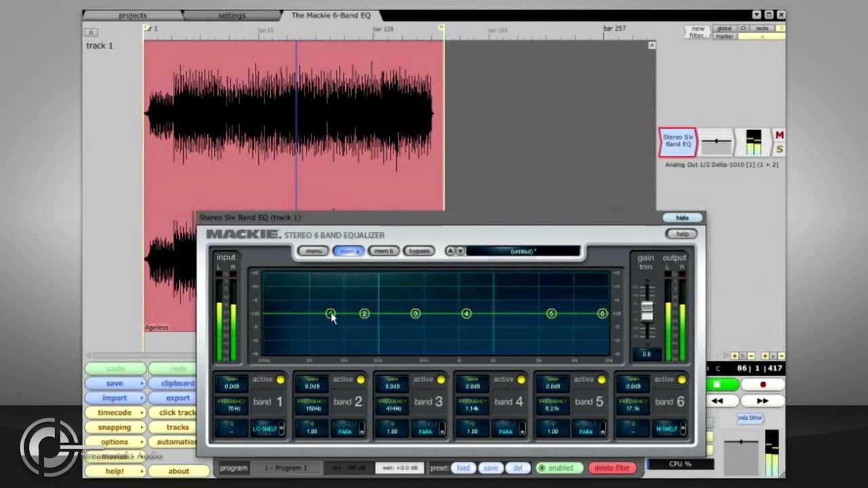The width and height of the screenshot is (868, 488).
Task: Select mem a in the EQ
Action: tap(349, 251)
